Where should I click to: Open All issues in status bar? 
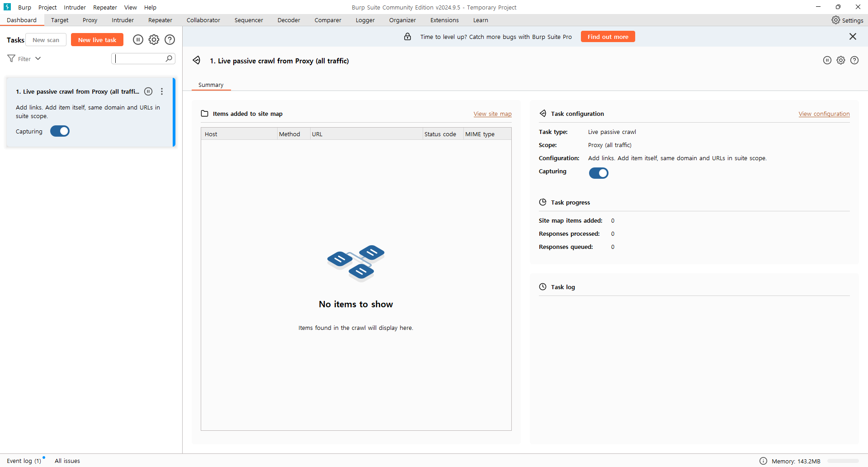click(x=67, y=461)
